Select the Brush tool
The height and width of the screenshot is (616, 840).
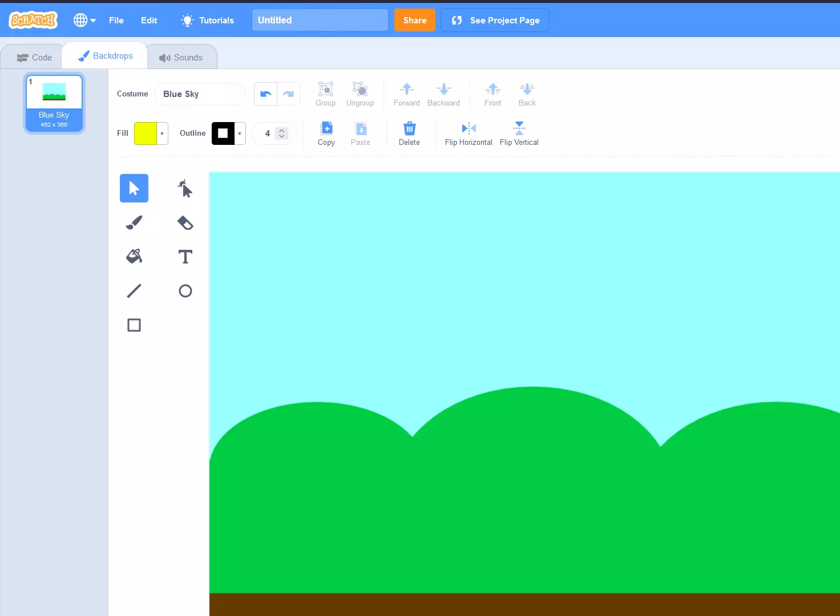pyautogui.click(x=134, y=222)
